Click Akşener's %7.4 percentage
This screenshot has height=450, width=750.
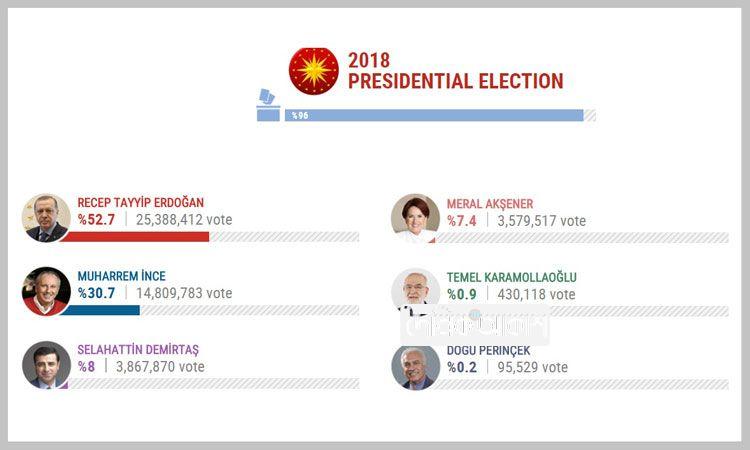coord(462,221)
